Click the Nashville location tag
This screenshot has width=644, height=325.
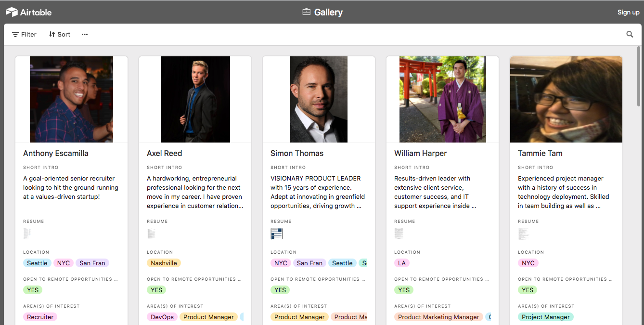click(x=164, y=263)
